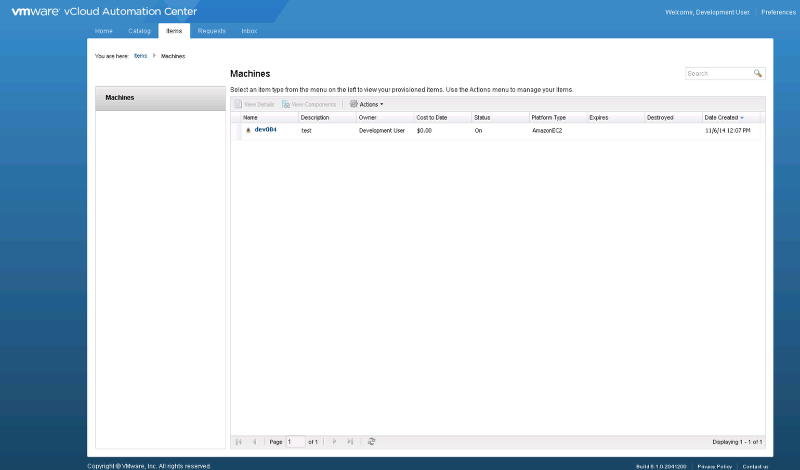Viewport: 800px width, 470px height.
Task: Go to first page icon
Action: tap(238, 441)
